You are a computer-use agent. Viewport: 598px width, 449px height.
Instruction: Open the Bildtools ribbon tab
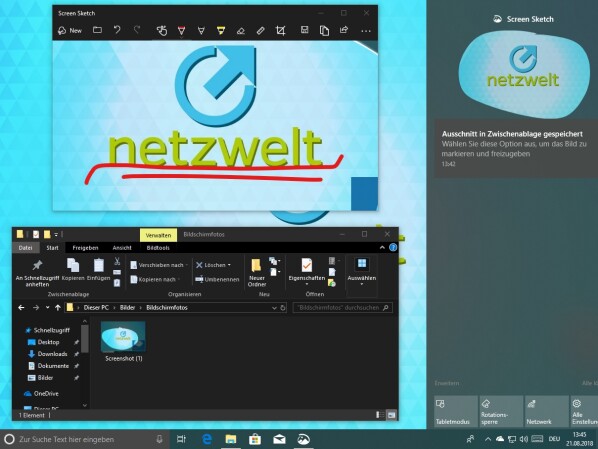click(158, 248)
